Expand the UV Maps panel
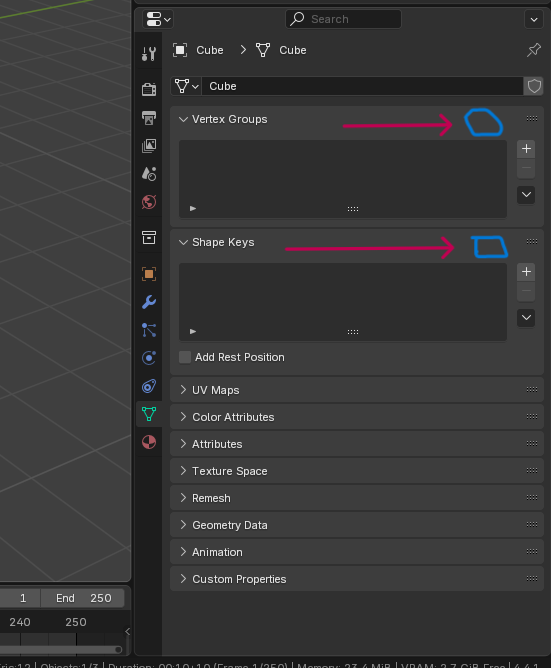The image size is (551, 668). 183,390
